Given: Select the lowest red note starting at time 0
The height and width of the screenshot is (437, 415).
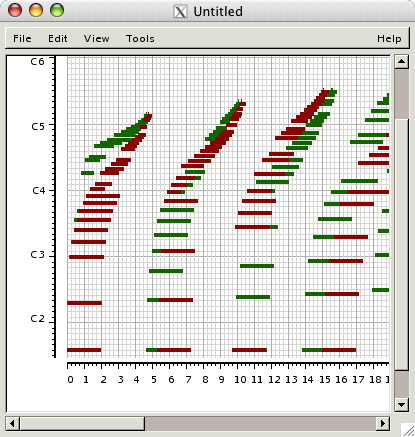Looking at the screenshot, I should coord(84,350).
